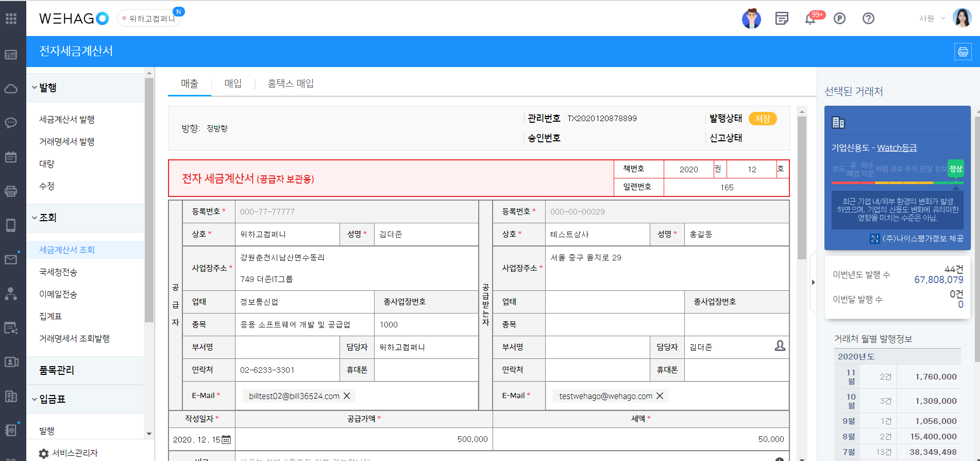Open 대량 menu item
This screenshot has width=980, height=461.
point(47,164)
